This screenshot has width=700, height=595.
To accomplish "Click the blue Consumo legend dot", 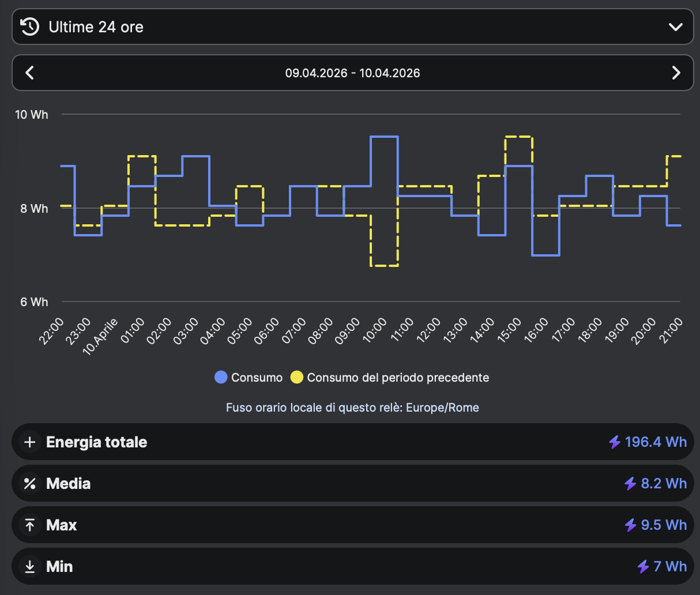I will pyautogui.click(x=221, y=378).
